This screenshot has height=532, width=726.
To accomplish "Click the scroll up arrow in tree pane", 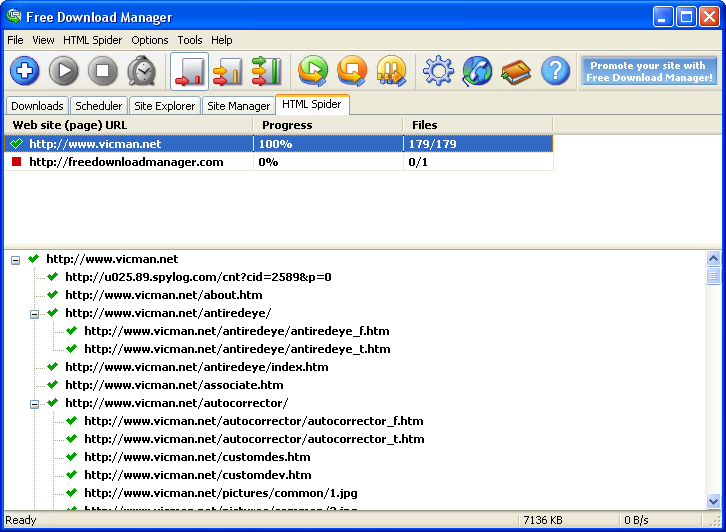I will [713, 258].
